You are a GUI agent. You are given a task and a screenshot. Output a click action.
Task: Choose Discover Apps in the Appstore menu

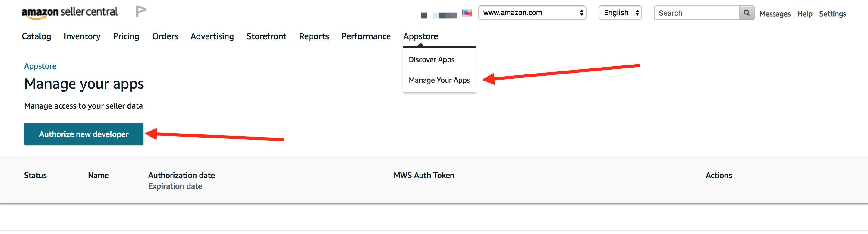431,60
